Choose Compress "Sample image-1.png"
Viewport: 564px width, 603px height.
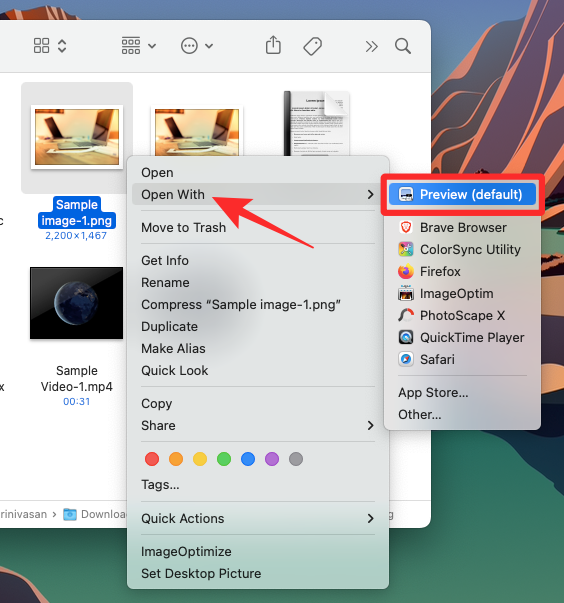241,304
